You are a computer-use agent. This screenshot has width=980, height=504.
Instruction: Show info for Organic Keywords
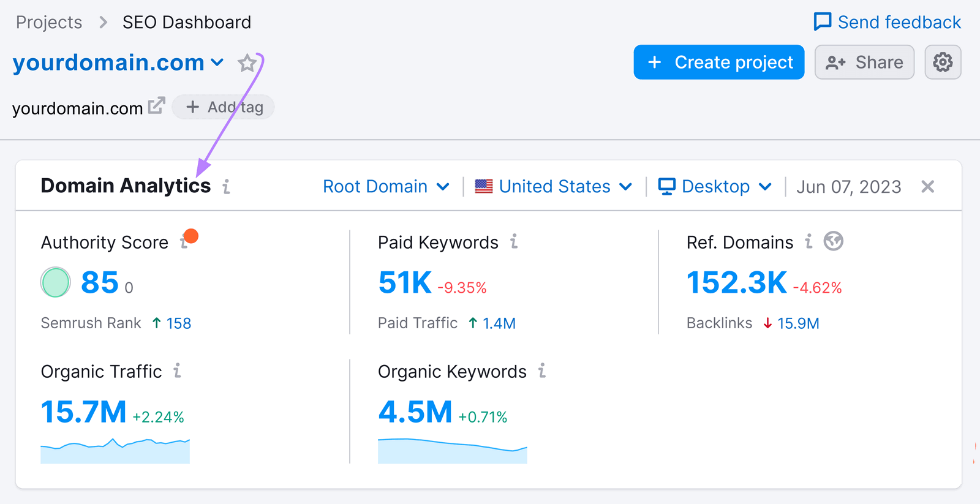tap(542, 371)
